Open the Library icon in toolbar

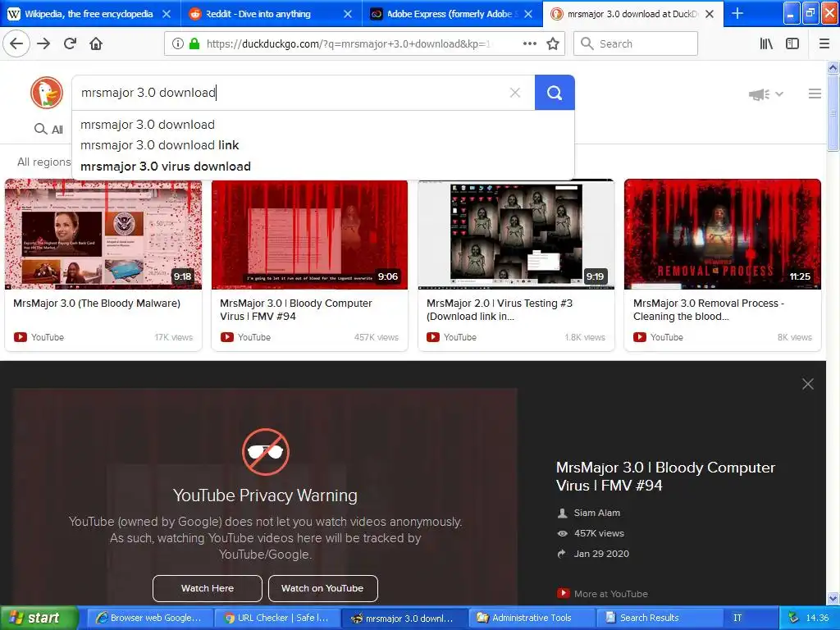tap(766, 43)
